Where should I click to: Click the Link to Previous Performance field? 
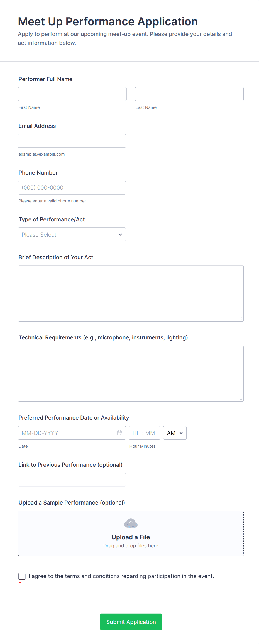coord(72,480)
